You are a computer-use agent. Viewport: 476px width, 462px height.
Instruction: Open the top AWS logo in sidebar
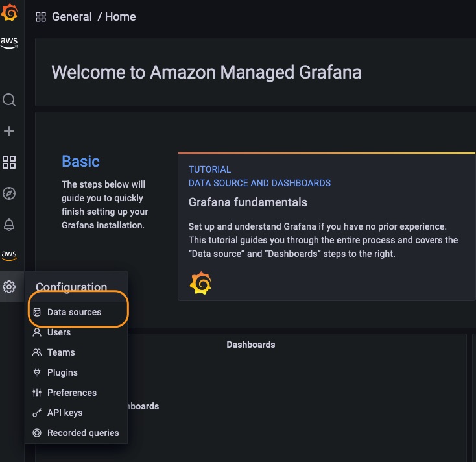coord(9,43)
